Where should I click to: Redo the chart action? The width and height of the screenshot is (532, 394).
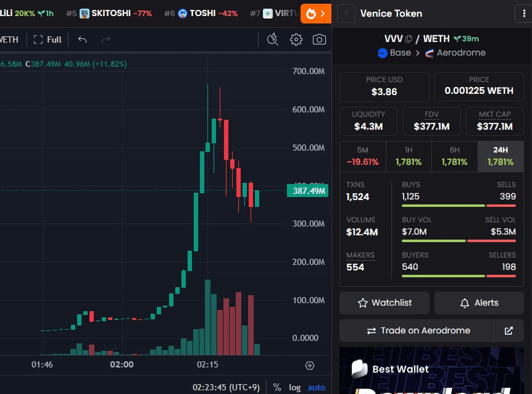[106, 40]
